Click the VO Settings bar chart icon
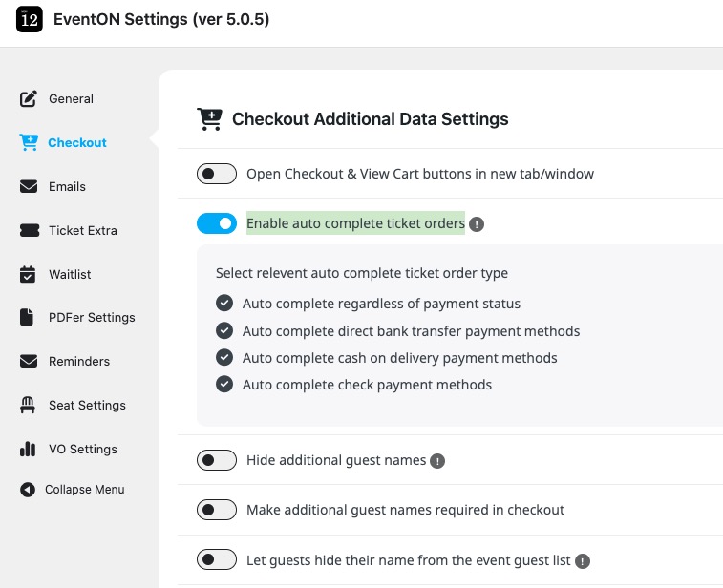This screenshot has width=723, height=588. pyautogui.click(x=29, y=449)
